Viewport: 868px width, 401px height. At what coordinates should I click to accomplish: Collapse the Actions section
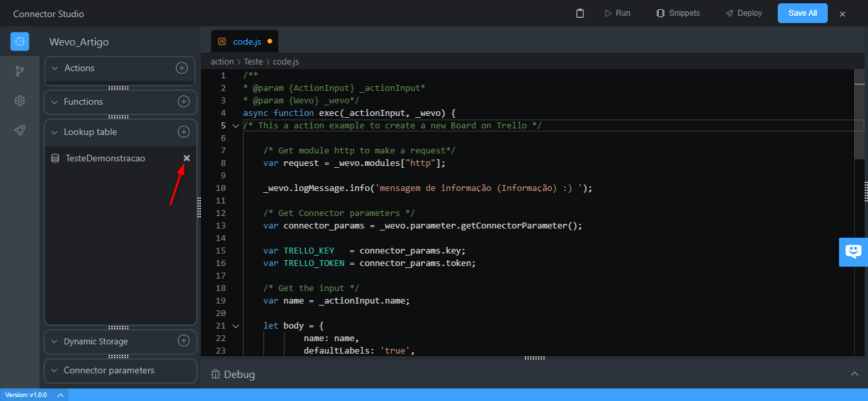[x=55, y=68]
